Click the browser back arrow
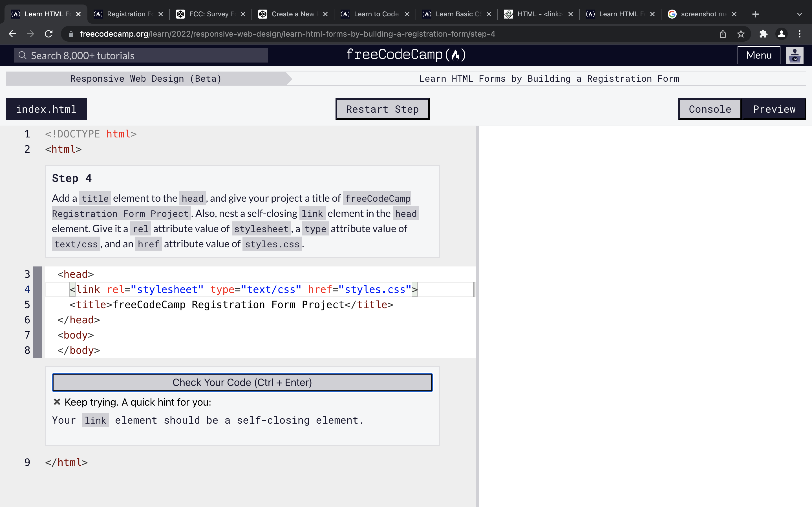 pos(12,34)
